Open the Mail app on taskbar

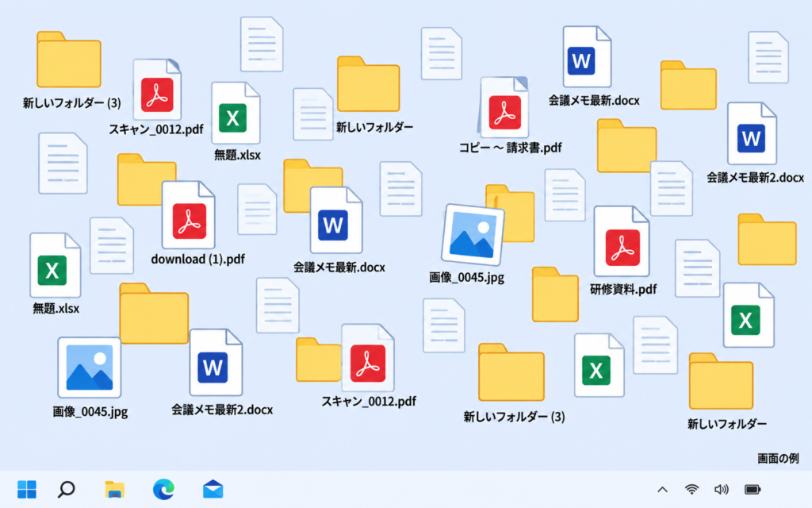[x=213, y=489]
